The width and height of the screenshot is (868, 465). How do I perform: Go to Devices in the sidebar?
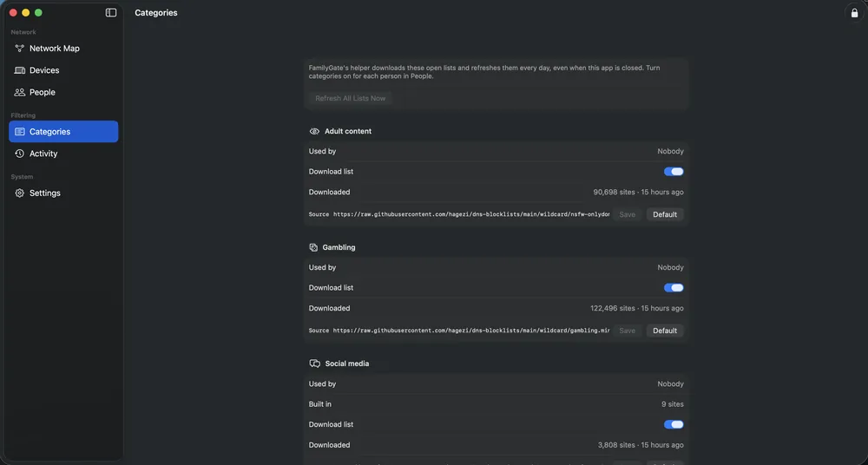click(x=63, y=70)
